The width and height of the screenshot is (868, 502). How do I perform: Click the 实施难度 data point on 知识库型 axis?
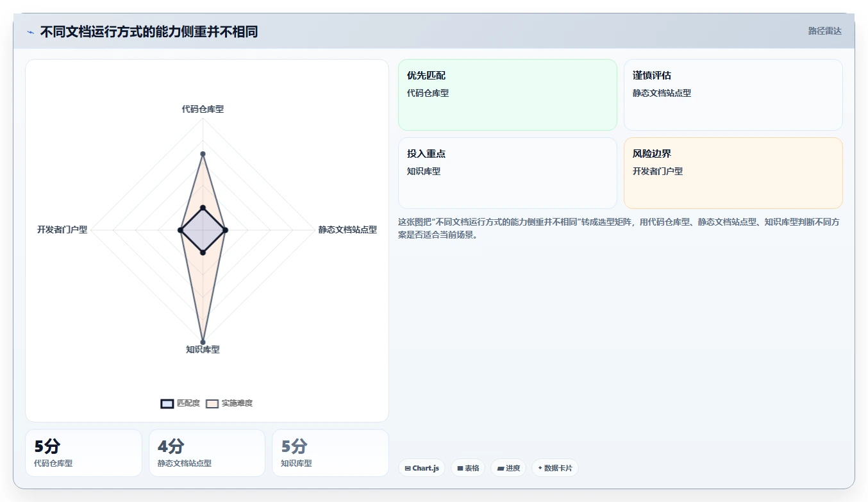point(203,342)
